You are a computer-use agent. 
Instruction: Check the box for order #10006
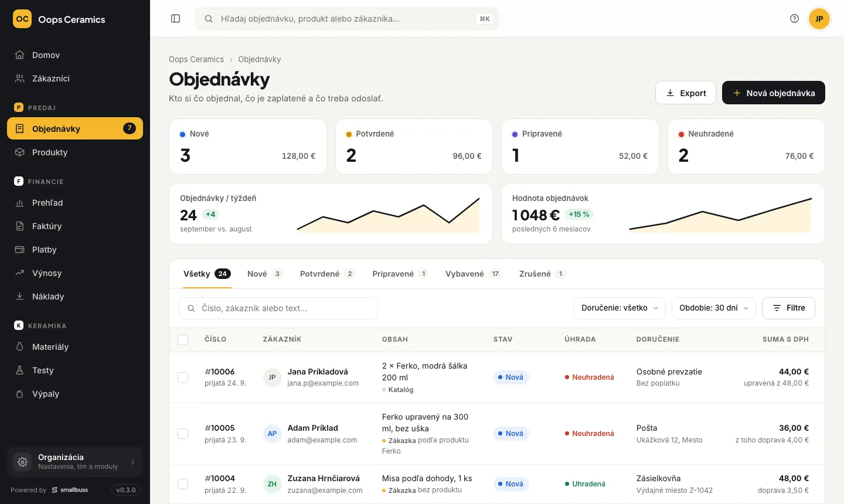pyautogui.click(x=183, y=377)
